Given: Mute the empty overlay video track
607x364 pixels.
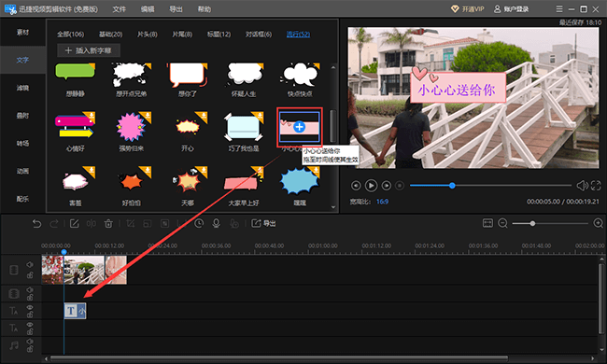Looking at the screenshot, I should [x=30, y=289].
